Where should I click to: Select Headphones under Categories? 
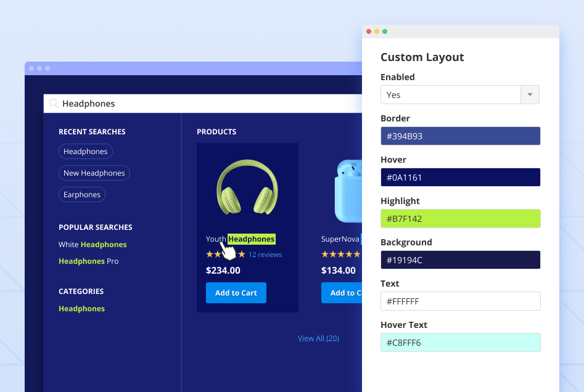pyautogui.click(x=81, y=308)
